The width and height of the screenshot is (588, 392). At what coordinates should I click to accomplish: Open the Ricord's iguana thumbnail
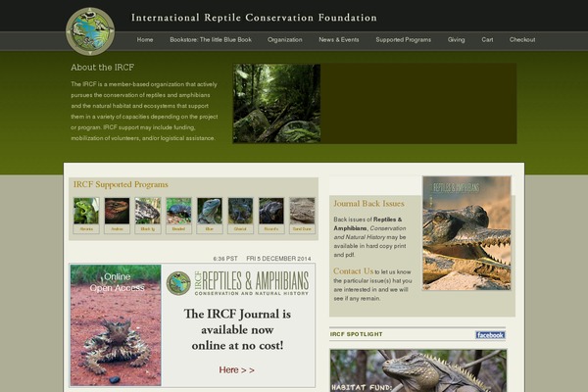(271, 211)
